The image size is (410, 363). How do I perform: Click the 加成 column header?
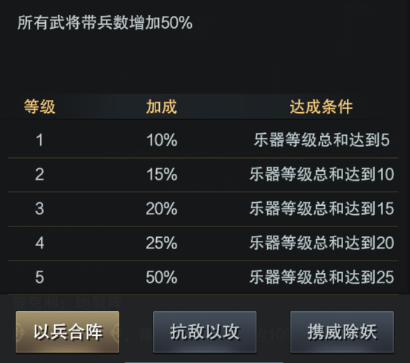coord(161,107)
